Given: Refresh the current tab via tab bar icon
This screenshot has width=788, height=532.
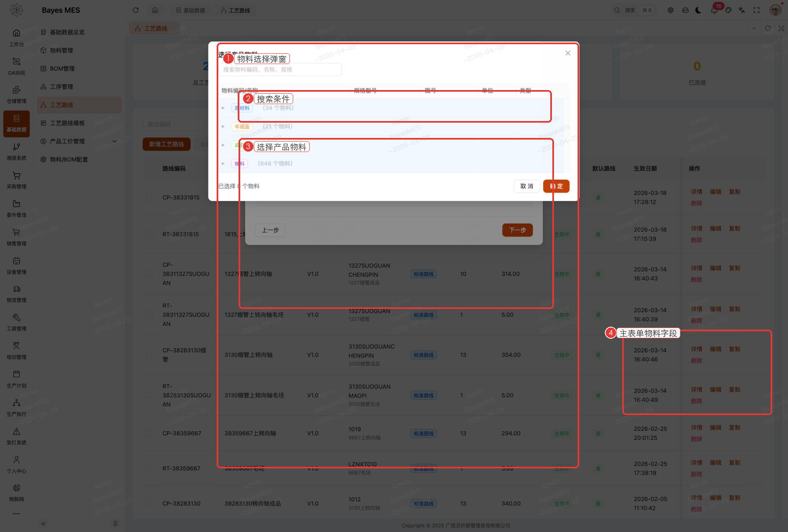Looking at the screenshot, I should (768, 28).
